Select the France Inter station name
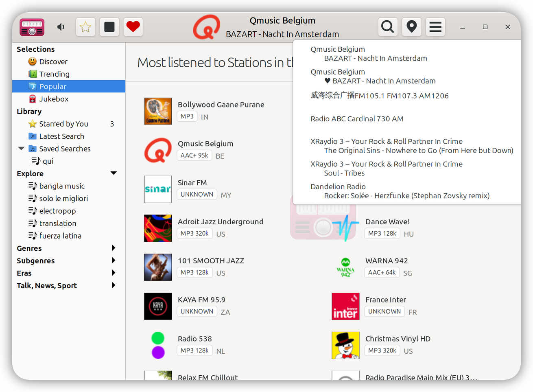 click(x=386, y=300)
